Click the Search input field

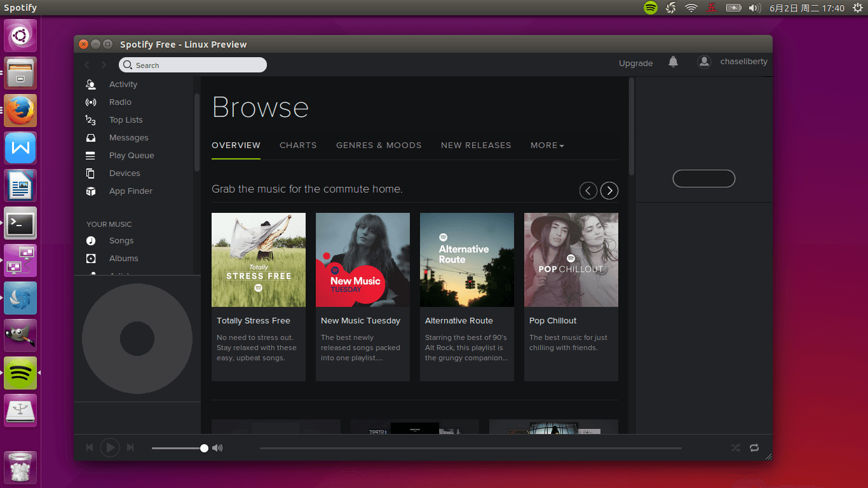[x=197, y=65]
